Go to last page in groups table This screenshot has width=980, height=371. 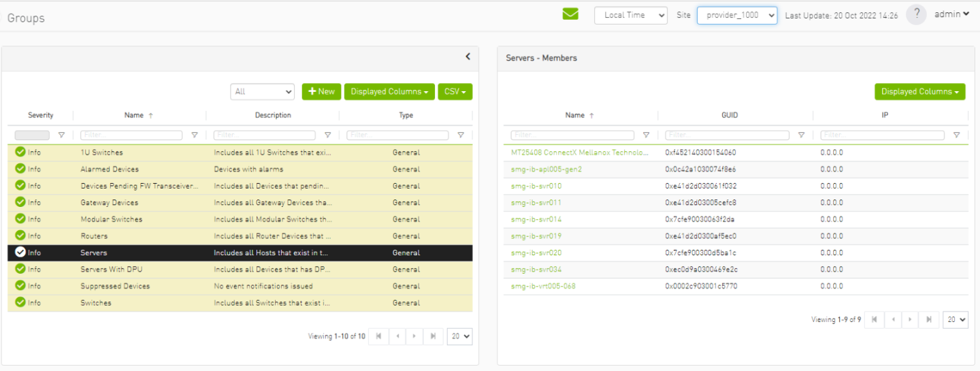[432, 336]
